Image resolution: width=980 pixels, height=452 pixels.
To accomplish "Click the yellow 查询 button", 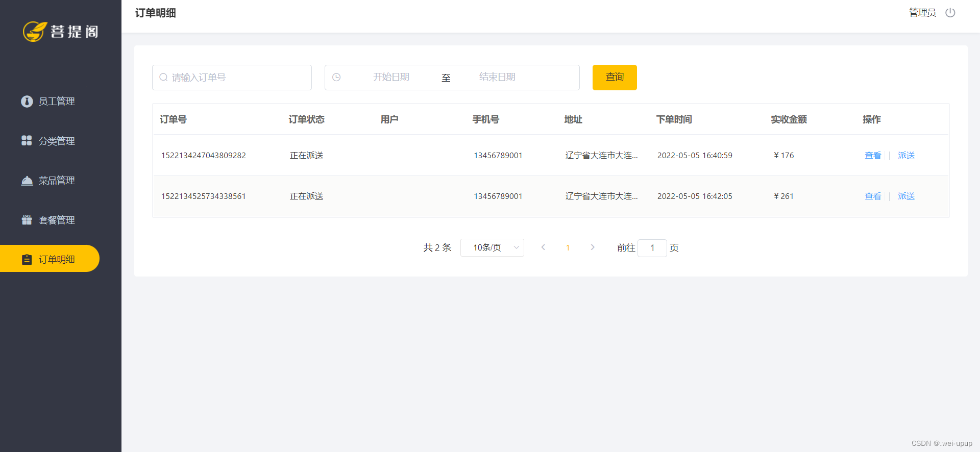I will tap(615, 78).
